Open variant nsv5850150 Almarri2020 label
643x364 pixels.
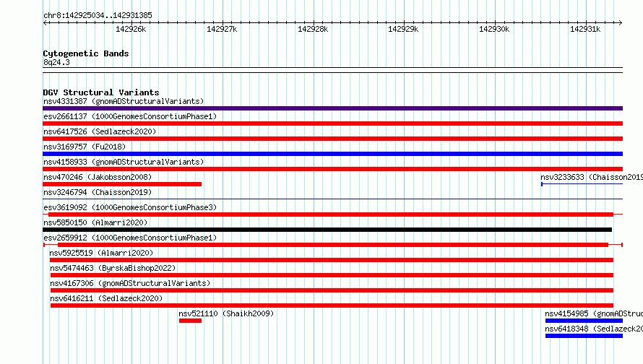click(x=95, y=222)
